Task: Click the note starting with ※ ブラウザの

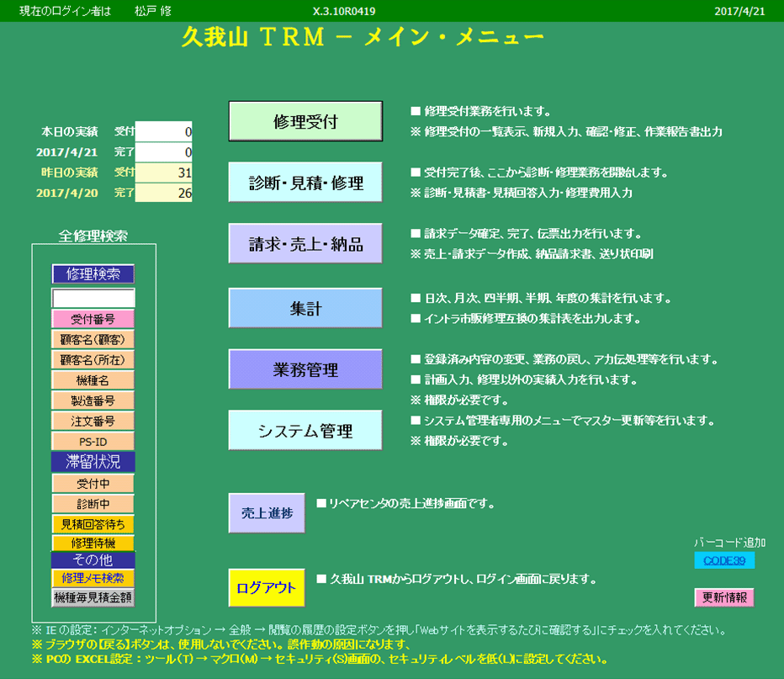Action: 221,645
